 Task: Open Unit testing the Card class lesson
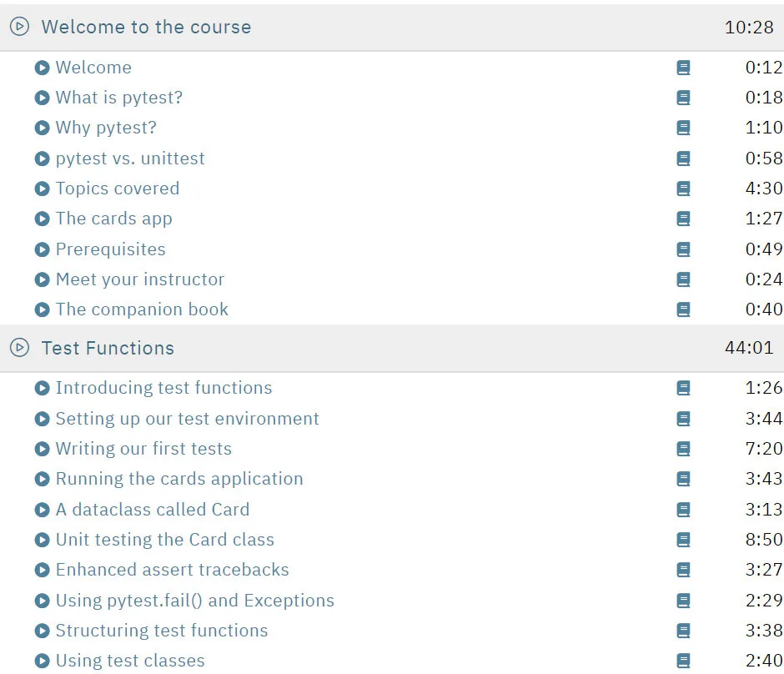click(x=165, y=540)
